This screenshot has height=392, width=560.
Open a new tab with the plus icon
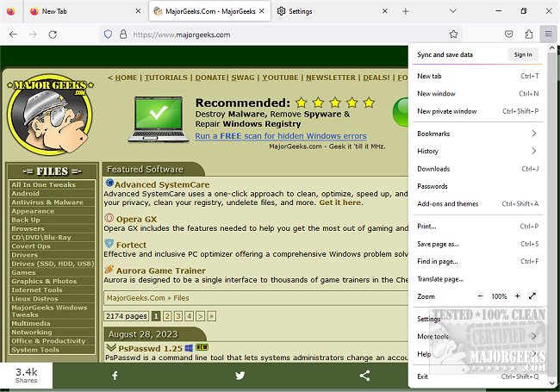click(406, 11)
